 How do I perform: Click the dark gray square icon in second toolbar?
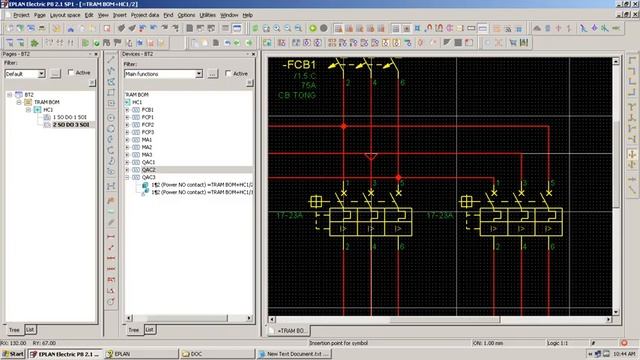click(458, 42)
